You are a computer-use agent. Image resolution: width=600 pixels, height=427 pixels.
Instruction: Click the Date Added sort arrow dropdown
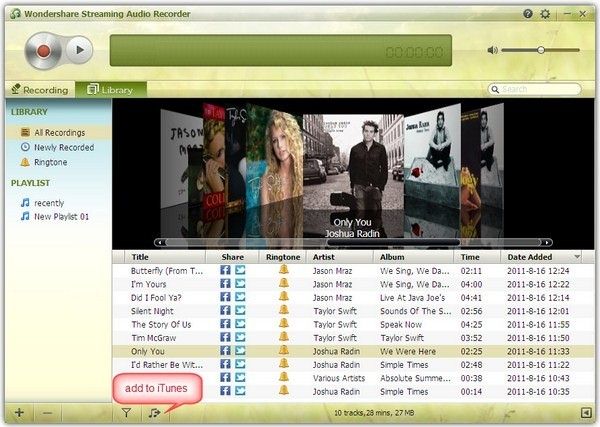(x=577, y=257)
